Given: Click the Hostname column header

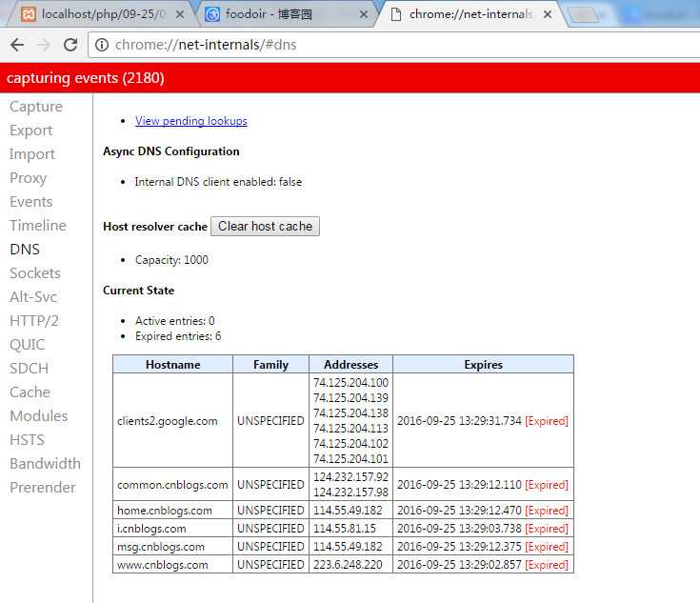Looking at the screenshot, I should (x=172, y=365).
